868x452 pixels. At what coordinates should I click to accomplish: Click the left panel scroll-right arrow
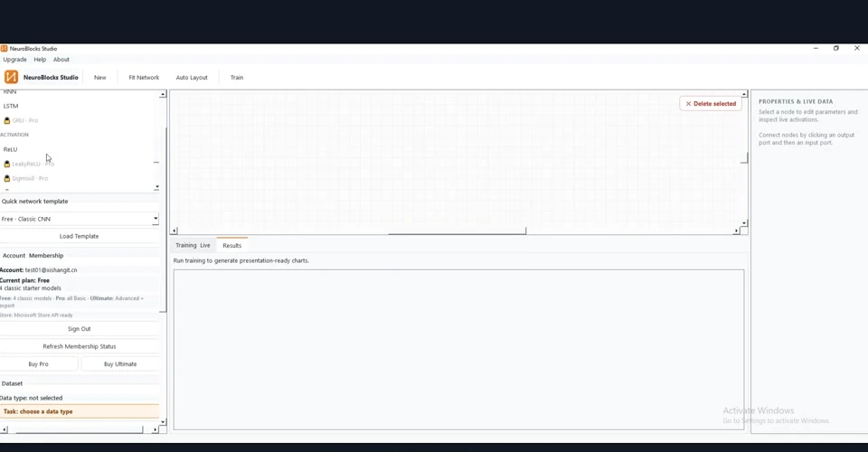(155, 430)
